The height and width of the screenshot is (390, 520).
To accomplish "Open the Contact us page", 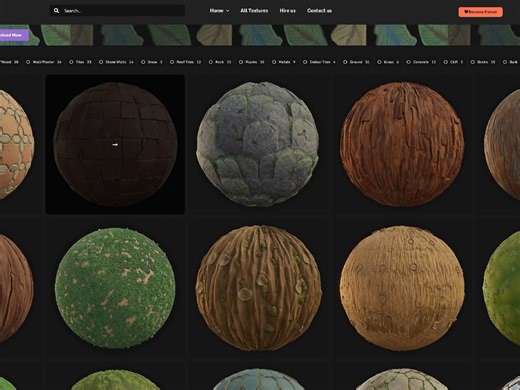I will point(319,11).
